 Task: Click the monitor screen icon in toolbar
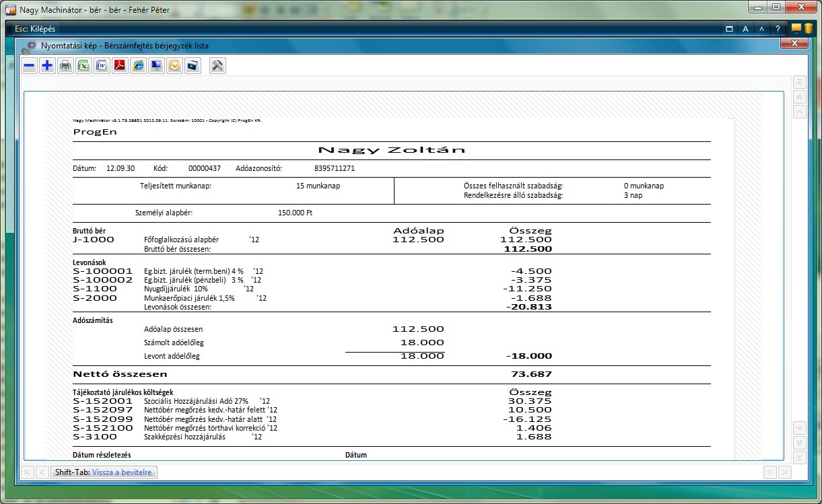(157, 66)
